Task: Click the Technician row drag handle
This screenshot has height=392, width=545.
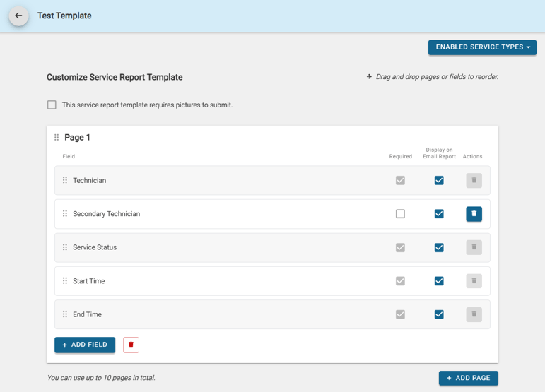Action: [x=65, y=180]
